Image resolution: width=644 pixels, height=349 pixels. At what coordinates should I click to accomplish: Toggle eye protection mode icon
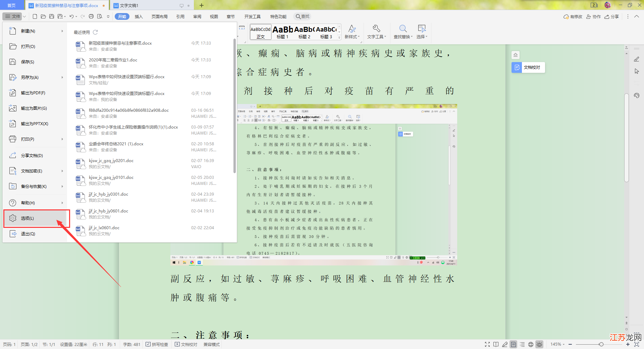[539, 344]
